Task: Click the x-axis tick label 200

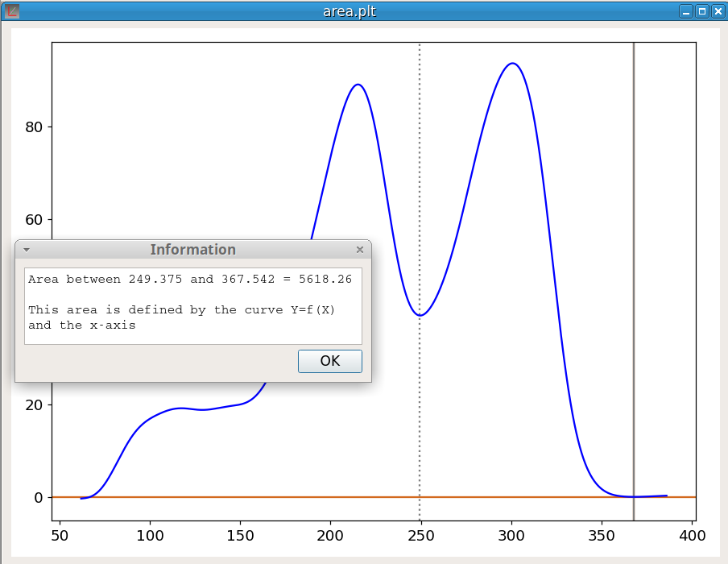Action: tap(330, 536)
